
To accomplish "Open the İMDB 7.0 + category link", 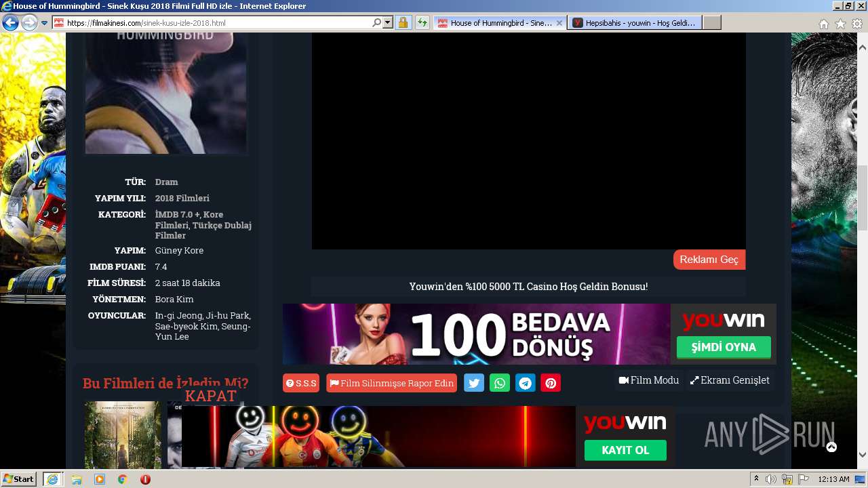I will [178, 214].
